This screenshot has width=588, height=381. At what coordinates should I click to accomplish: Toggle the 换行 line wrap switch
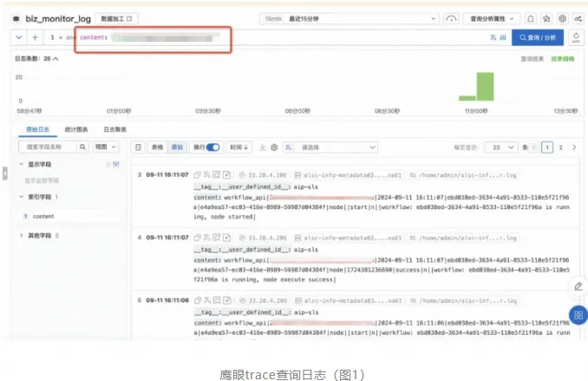(x=212, y=148)
